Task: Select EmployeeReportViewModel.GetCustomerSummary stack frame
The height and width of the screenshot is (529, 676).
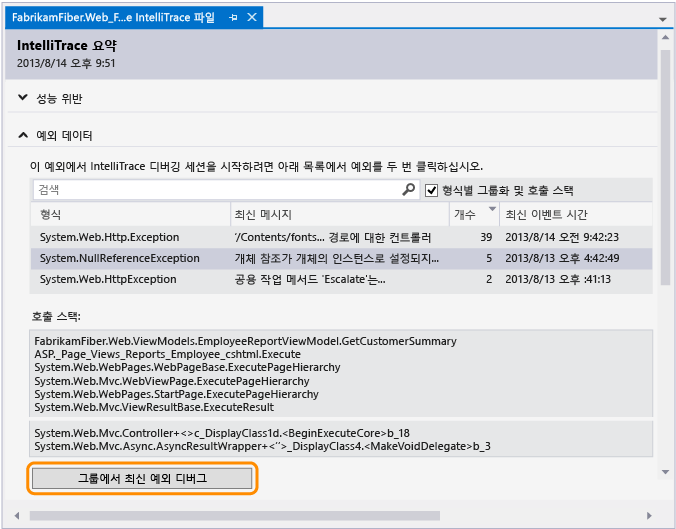Action: click(x=245, y=341)
